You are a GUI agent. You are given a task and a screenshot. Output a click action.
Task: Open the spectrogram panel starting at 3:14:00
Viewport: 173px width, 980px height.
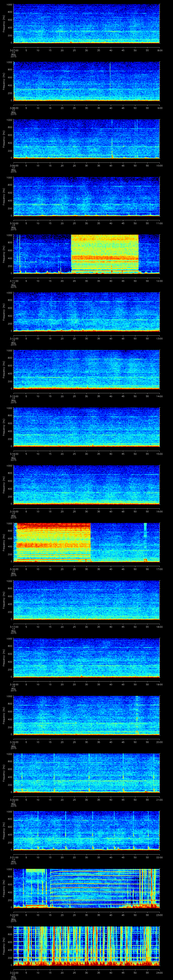coord(87,427)
